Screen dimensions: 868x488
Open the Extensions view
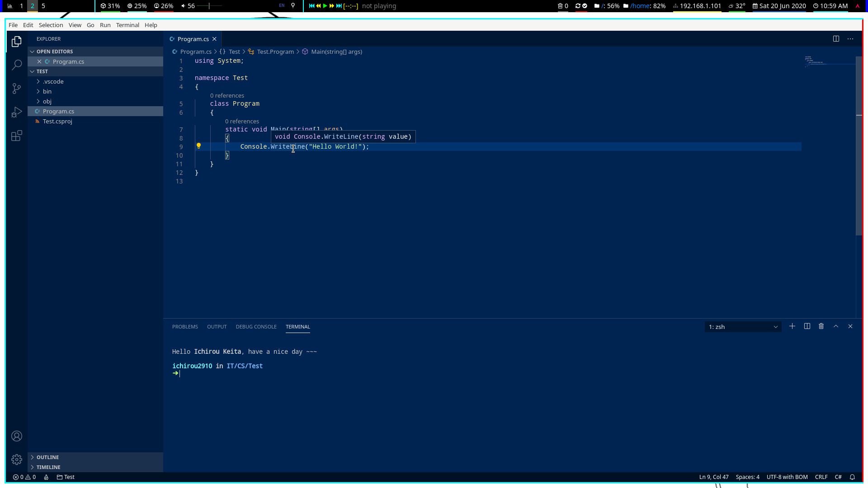pos(17,136)
